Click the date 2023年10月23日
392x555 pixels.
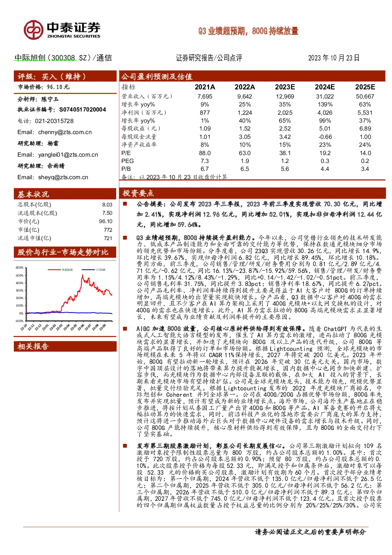pos(334,58)
